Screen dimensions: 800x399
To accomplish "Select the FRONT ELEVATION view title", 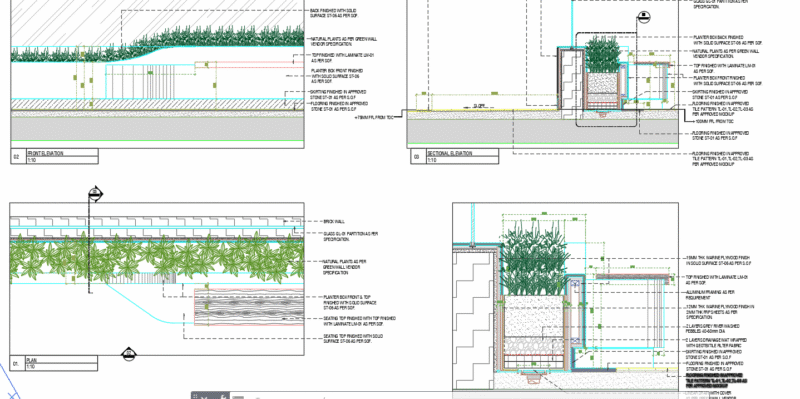I will pos(45,153).
